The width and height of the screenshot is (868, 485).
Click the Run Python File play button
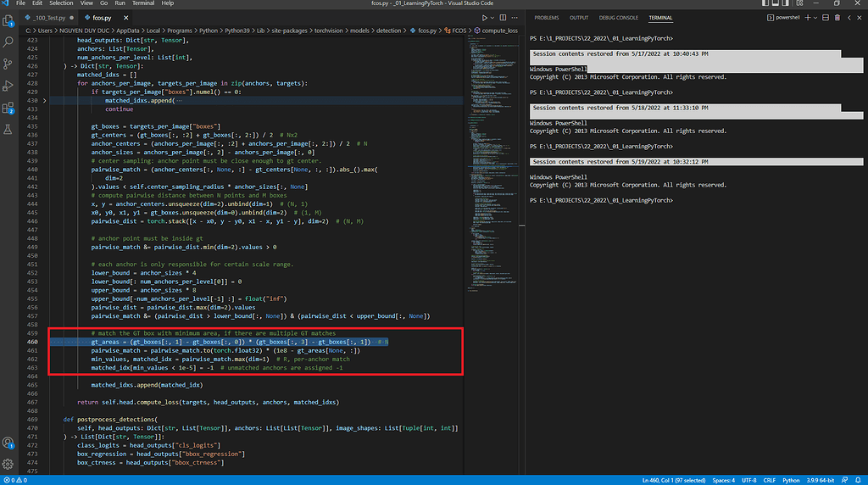click(x=485, y=17)
